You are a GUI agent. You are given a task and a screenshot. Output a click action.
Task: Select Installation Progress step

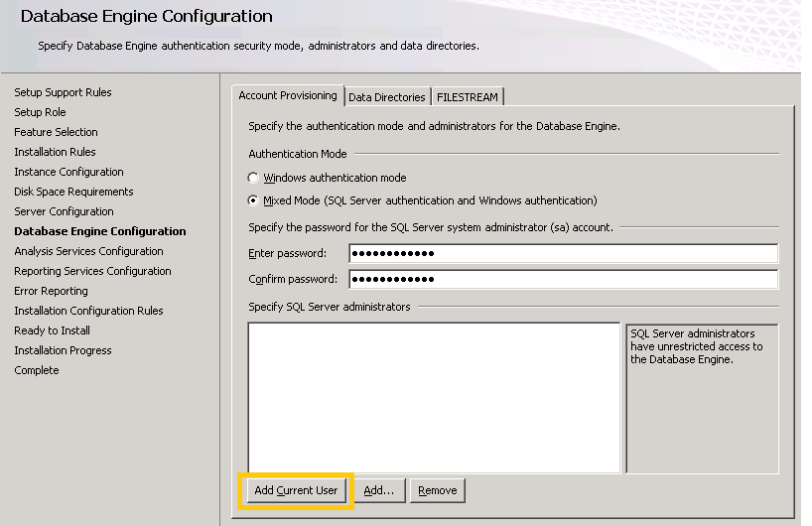click(63, 350)
